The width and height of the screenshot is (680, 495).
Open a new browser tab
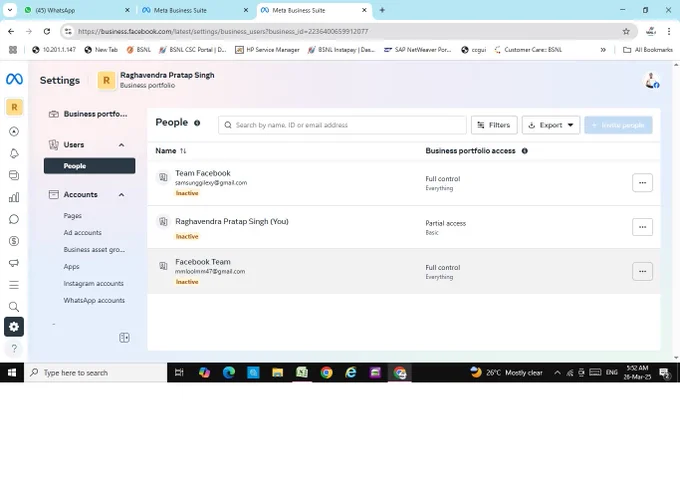(382, 10)
